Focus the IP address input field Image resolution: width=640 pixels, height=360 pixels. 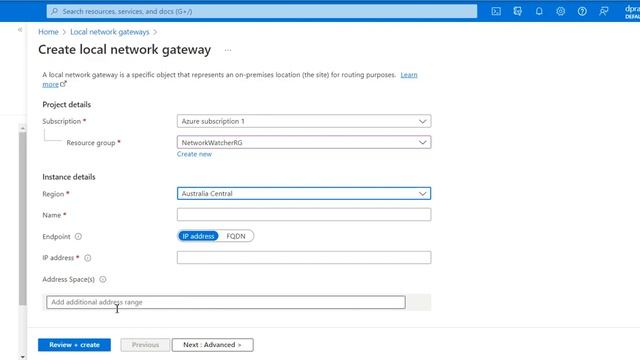pos(304,258)
